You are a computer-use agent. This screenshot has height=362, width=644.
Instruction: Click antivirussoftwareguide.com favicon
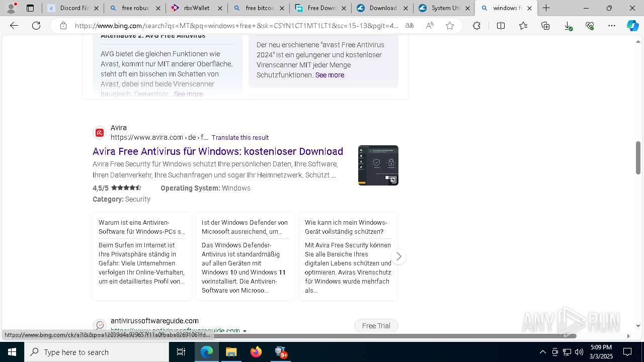point(100,325)
